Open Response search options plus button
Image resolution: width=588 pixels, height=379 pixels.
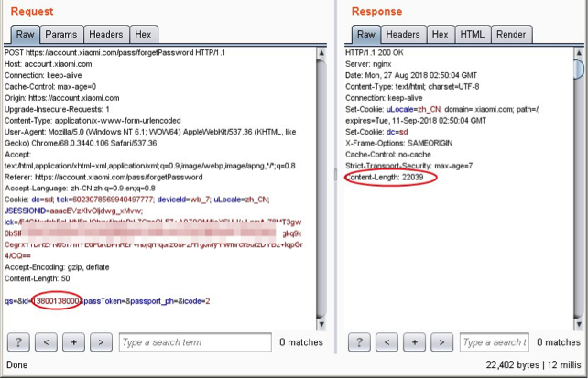pyautogui.click(x=416, y=342)
